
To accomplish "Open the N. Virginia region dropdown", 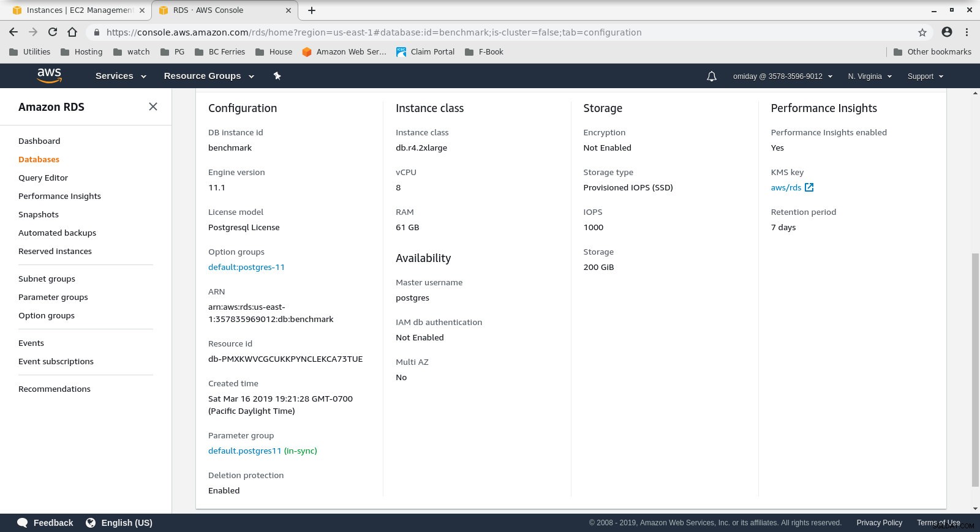I will 870,77.
